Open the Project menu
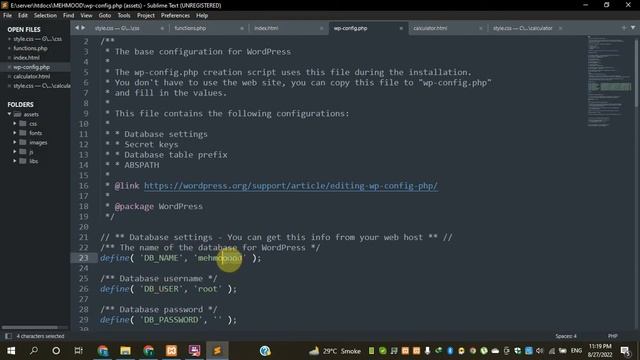Viewport: 640px width, 360px height. click(x=146, y=16)
